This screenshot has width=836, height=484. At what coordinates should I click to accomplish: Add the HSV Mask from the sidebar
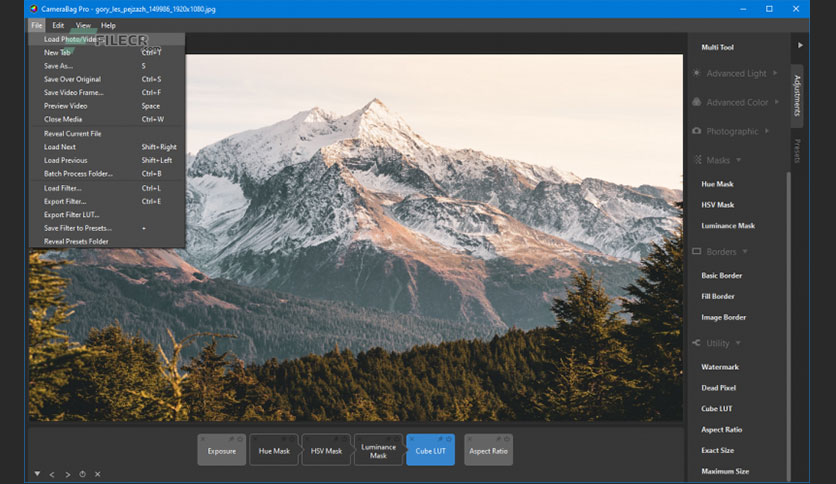pyautogui.click(x=718, y=205)
